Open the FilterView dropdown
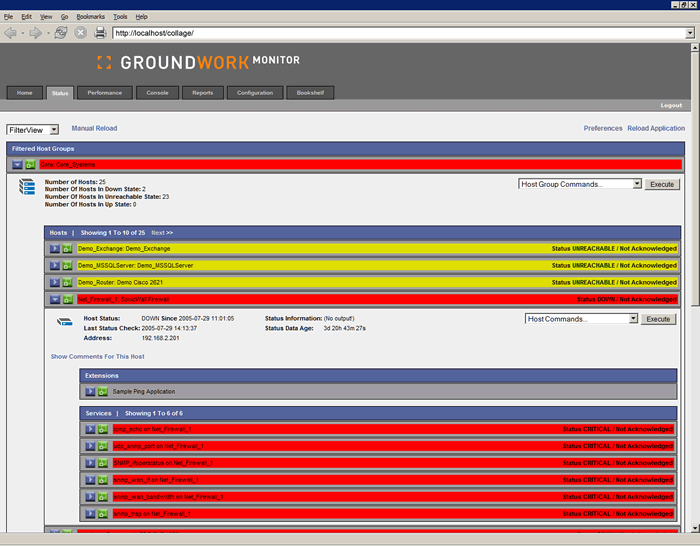The image size is (700, 546). (33, 130)
